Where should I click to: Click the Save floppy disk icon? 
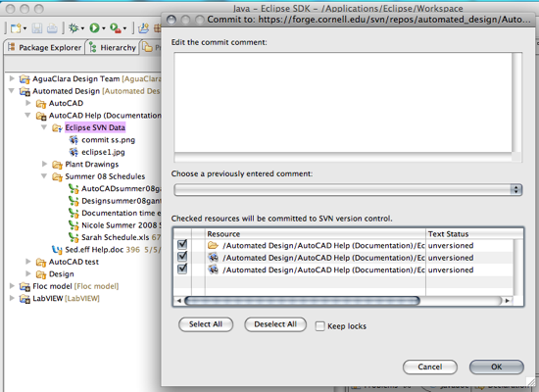point(37,28)
